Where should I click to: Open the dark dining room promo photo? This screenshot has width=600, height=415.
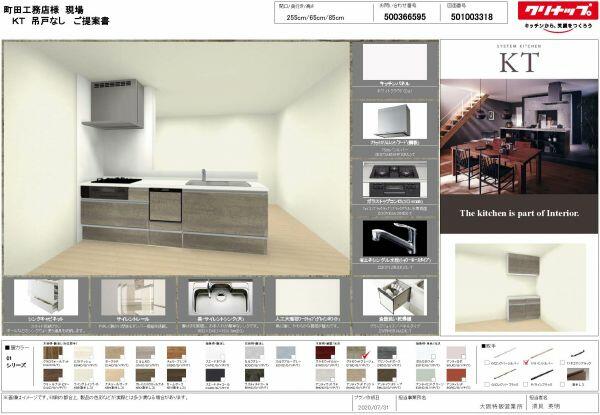pos(519,137)
